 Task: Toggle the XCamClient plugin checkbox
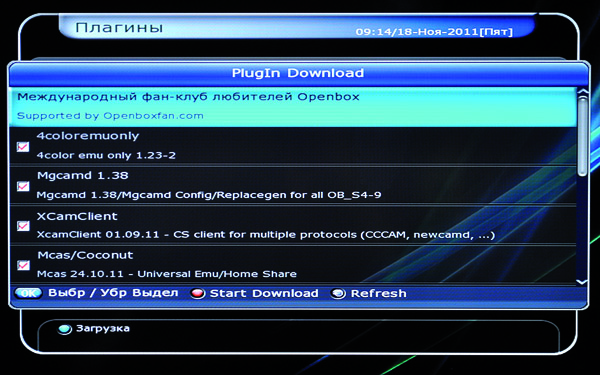point(23,226)
